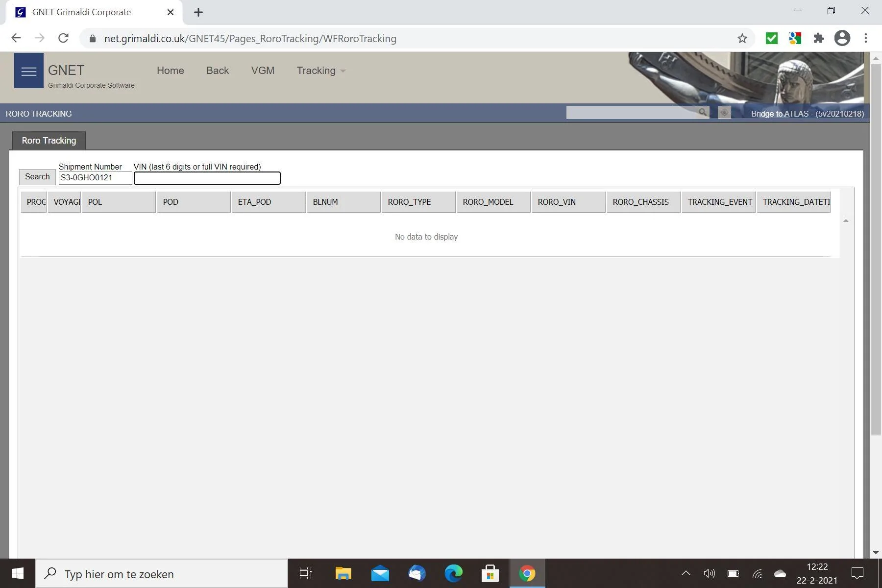Open the Extensions puzzle icon
Screen dimensions: 882x588
tap(818, 38)
